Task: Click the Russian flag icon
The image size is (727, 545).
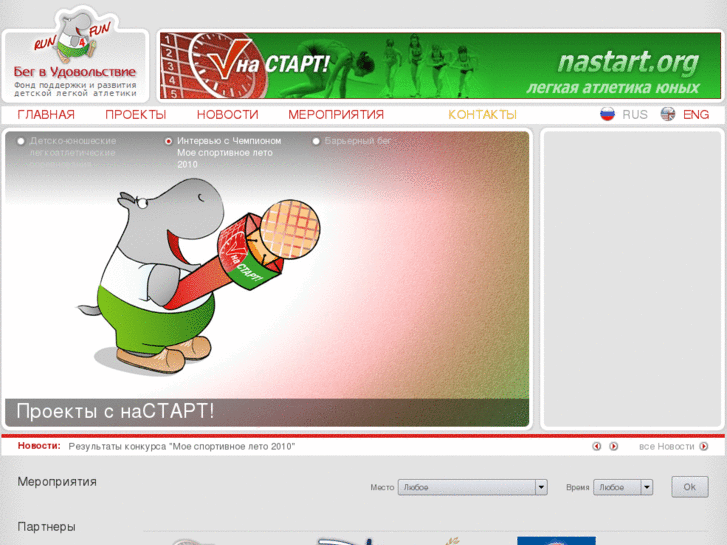Action: tap(607, 114)
